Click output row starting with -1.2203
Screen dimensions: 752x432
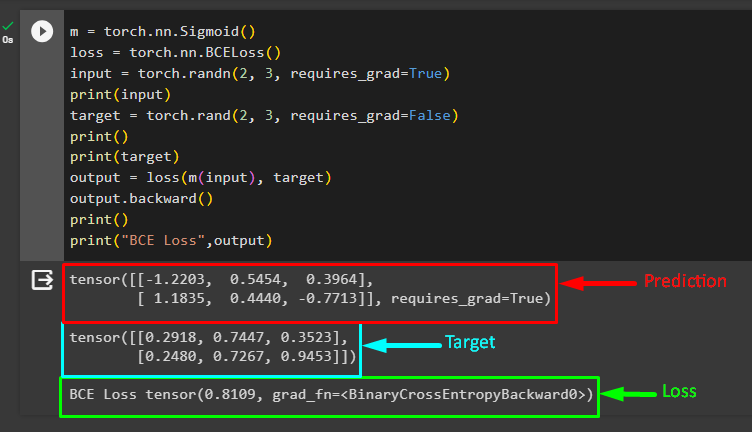point(221,280)
